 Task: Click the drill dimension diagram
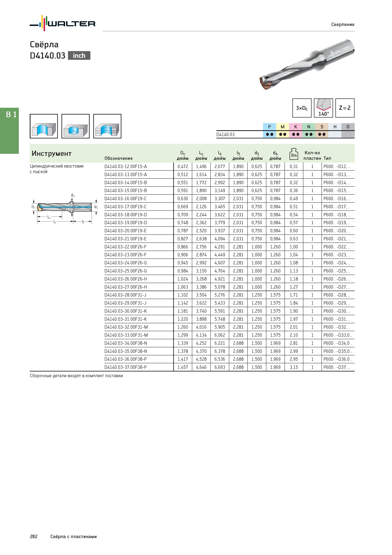tap(64, 209)
